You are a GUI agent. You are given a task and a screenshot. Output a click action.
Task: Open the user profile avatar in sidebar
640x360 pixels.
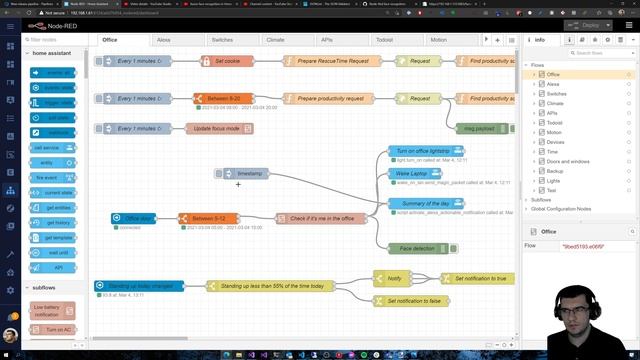[x=10, y=336]
